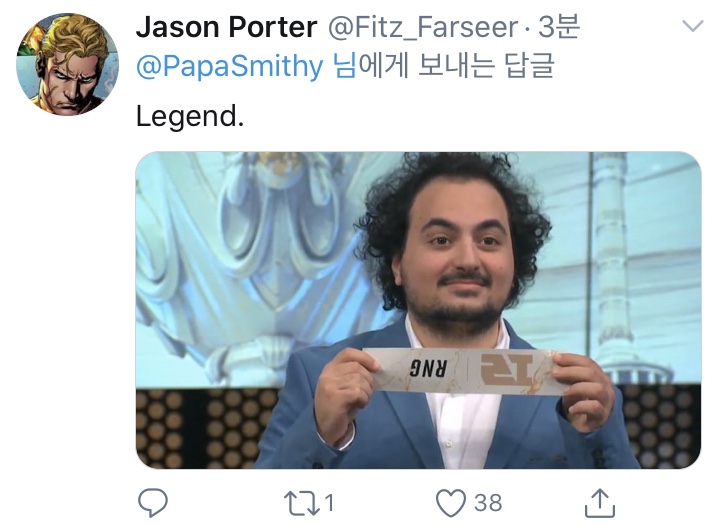
Task: Select the "Legend." tweet text
Action: tap(190, 116)
